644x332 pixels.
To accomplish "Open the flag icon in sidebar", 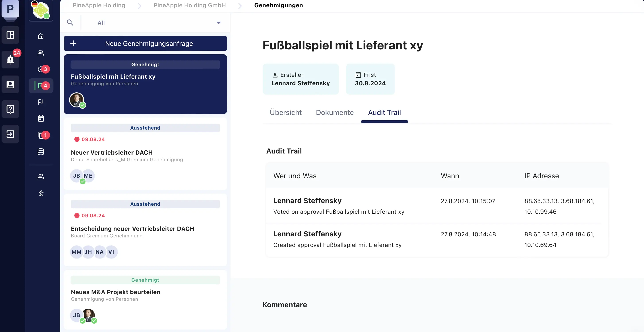I will 41,102.
